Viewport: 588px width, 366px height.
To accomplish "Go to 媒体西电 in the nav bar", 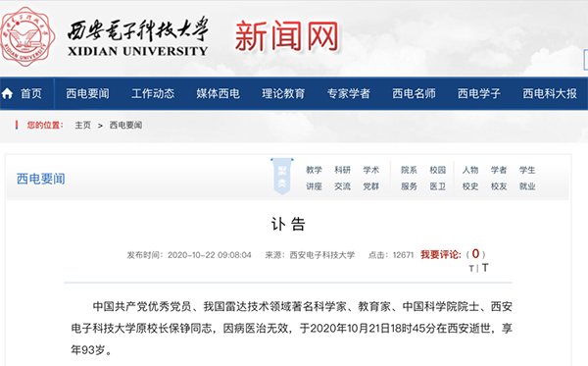I will 218,93.
